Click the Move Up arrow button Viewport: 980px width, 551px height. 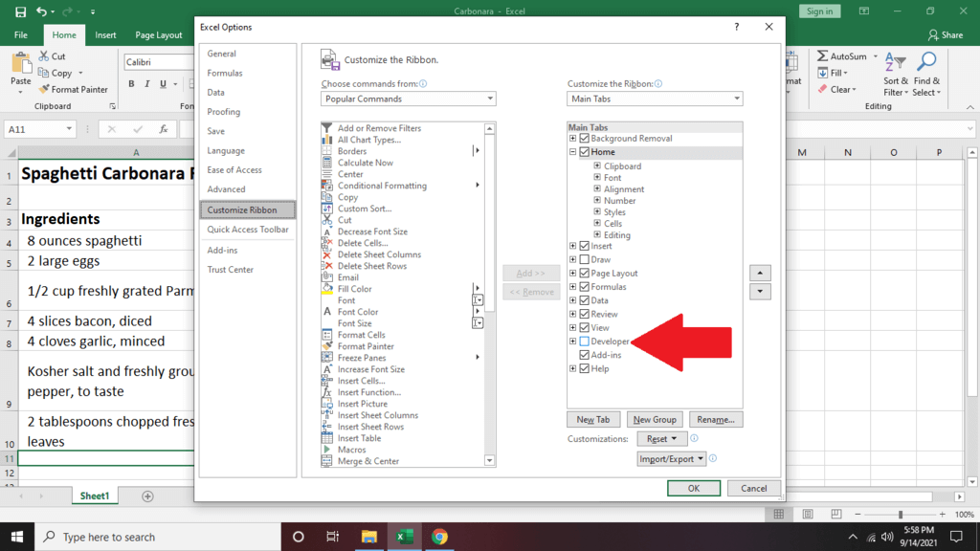pos(760,274)
